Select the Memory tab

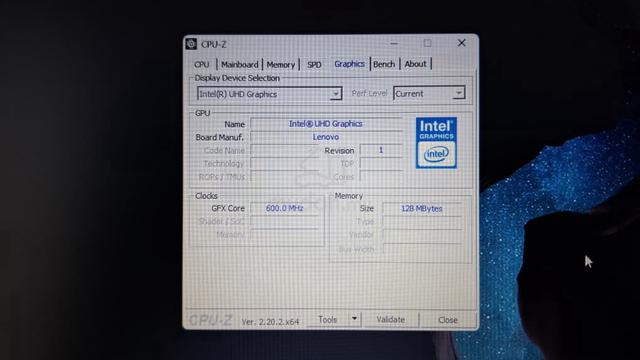point(280,64)
